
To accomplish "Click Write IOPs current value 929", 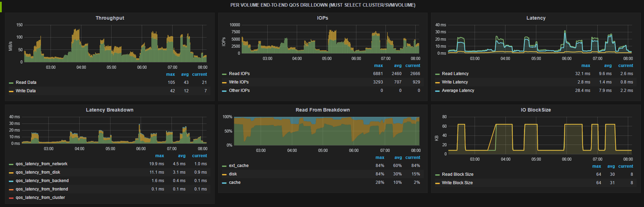I will pyautogui.click(x=416, y=82).
